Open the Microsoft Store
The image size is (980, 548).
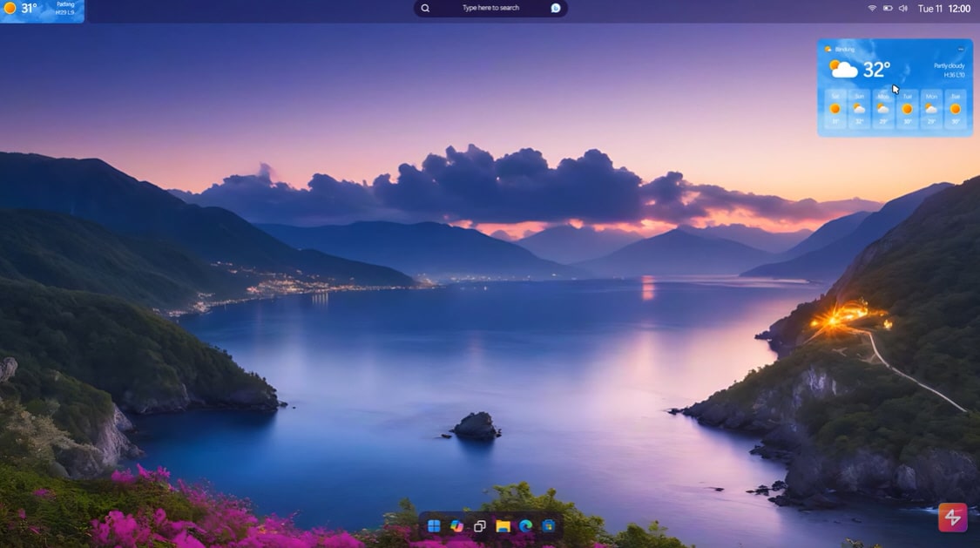point(549,525)
